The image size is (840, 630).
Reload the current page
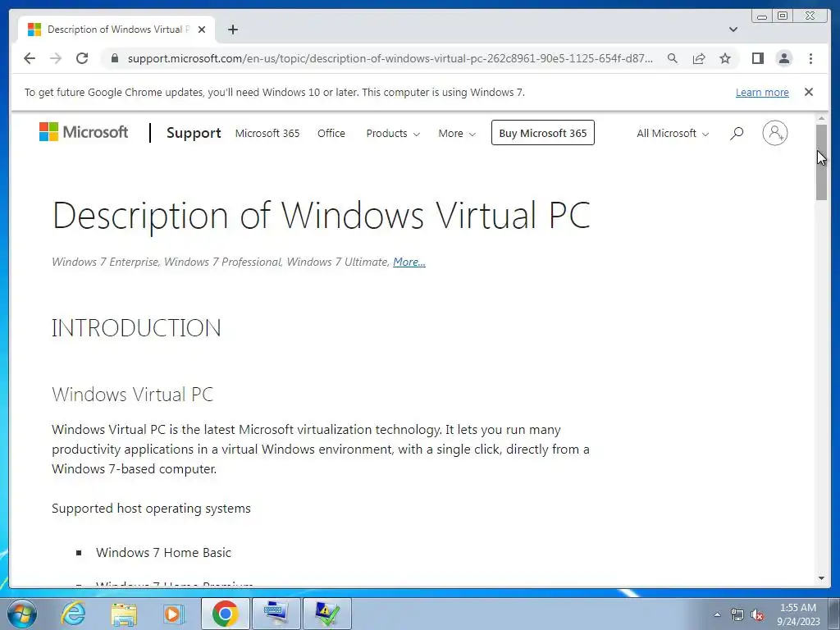(x=82, y=58)
